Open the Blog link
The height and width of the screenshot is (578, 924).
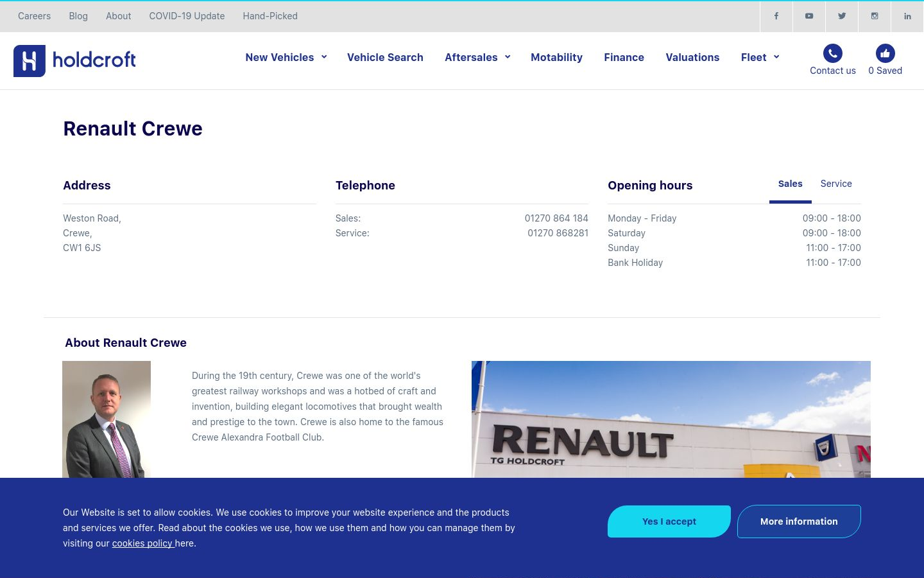pyautogui.click(x=78, y=16)
